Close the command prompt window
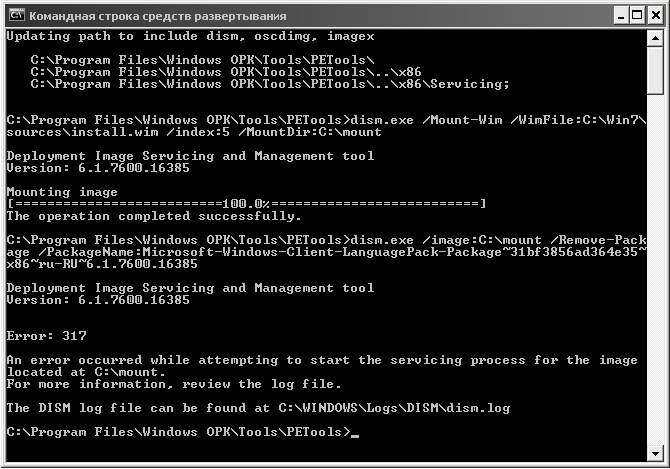The width and height of the screenshot is (670, 469). [x=652, y=16]
